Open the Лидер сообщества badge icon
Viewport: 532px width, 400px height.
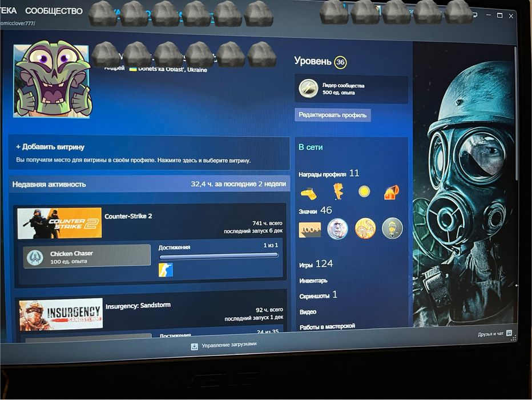coord(308,88)
